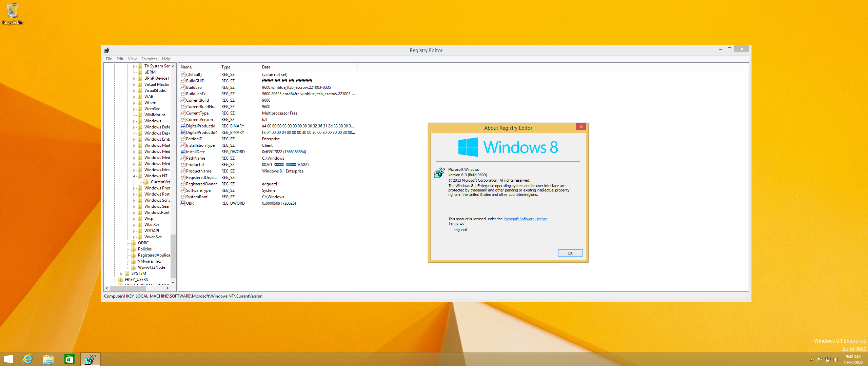Expand the HKEY_USERS tree node

[115, 280]
